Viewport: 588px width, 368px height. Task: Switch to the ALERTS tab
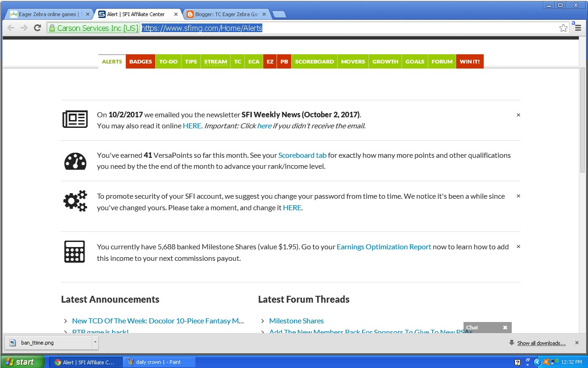point(112,62)
